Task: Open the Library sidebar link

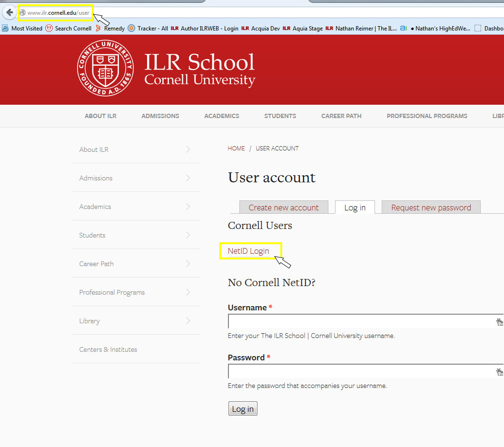Action: 89,321
